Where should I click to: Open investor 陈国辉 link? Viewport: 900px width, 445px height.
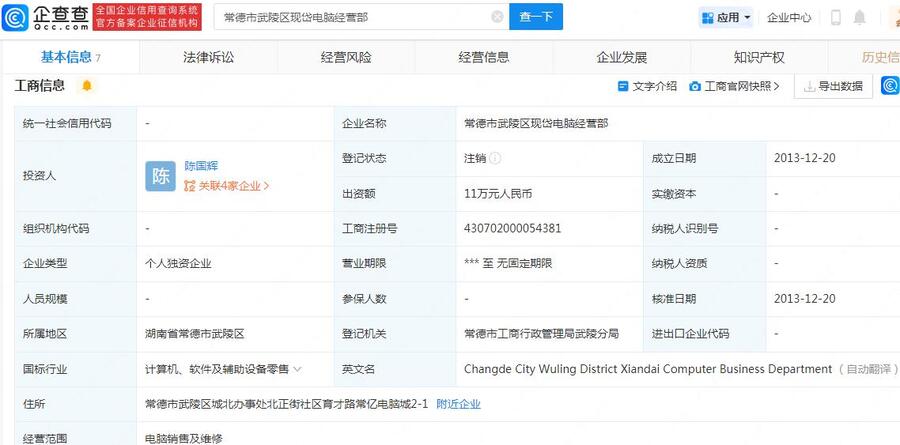point(201,166)
